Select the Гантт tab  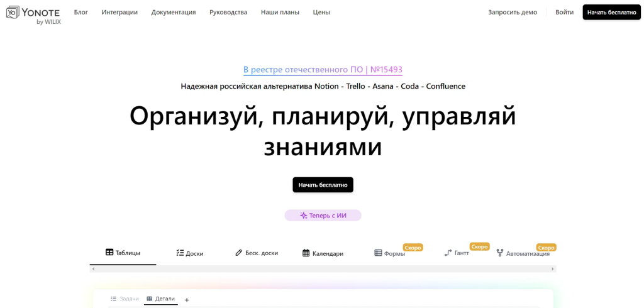457,253
